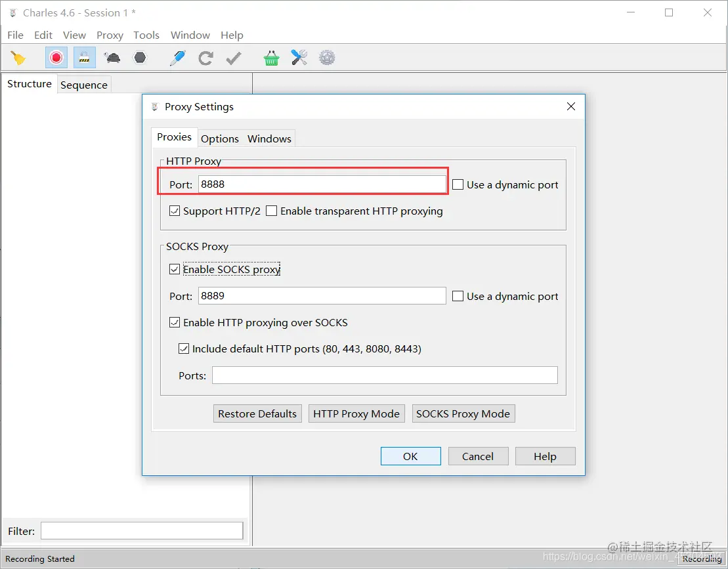728x569 pixels.
Task: Open the Tools menu
Action: pyautogui.click(x=146, y=35)
